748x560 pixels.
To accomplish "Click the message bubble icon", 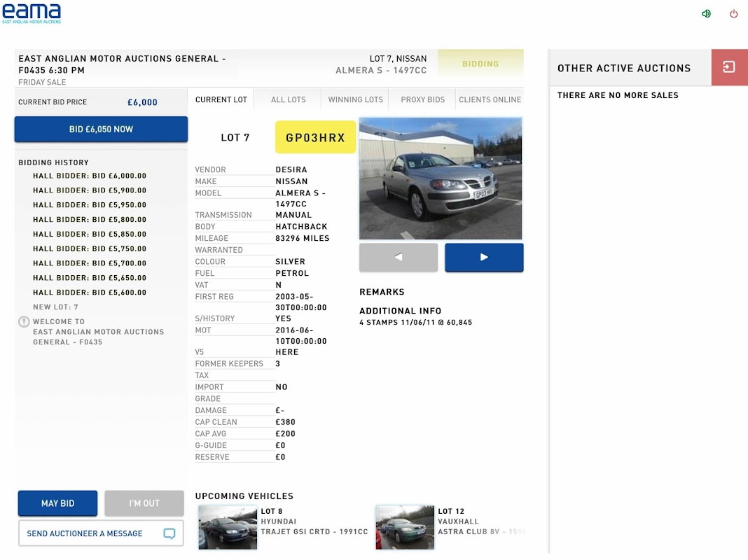I will coord(169,533).
